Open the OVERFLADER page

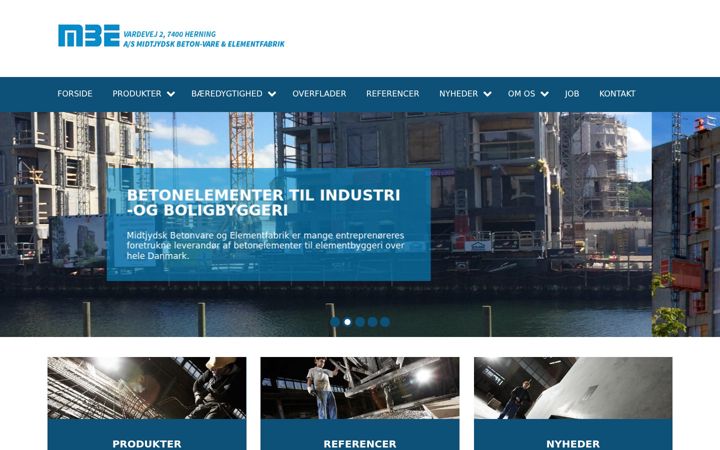pos(319,94)
